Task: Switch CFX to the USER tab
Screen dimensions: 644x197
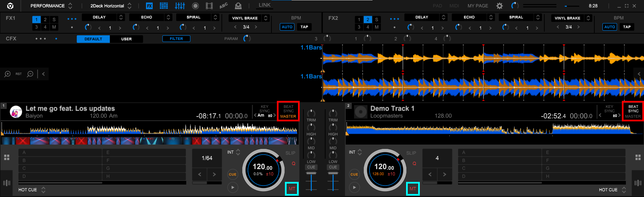Action: (x=126, y=39)
